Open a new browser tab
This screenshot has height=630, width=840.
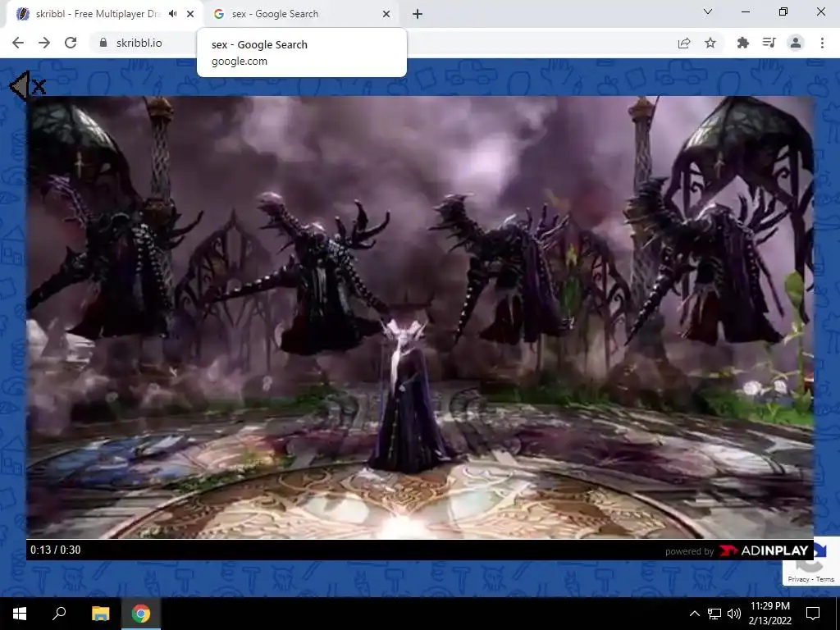point(418,14)
